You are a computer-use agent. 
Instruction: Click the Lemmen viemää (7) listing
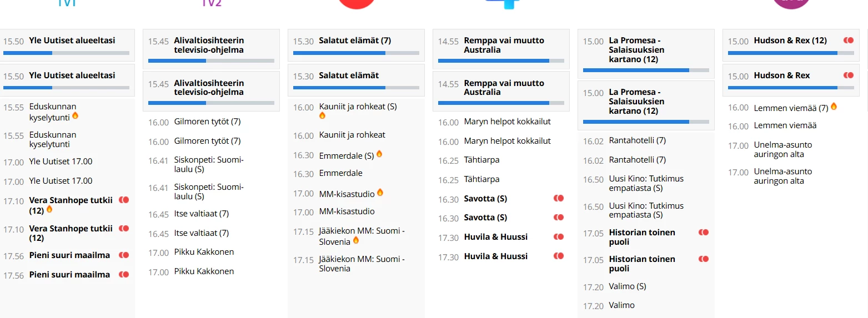791,108
